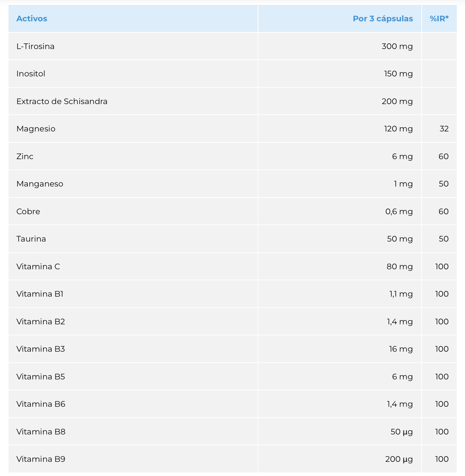The height and width of the screenshot is (476, 465).
Task: Click the Vitamina B6 1,4 mg value
Action: 400,404
